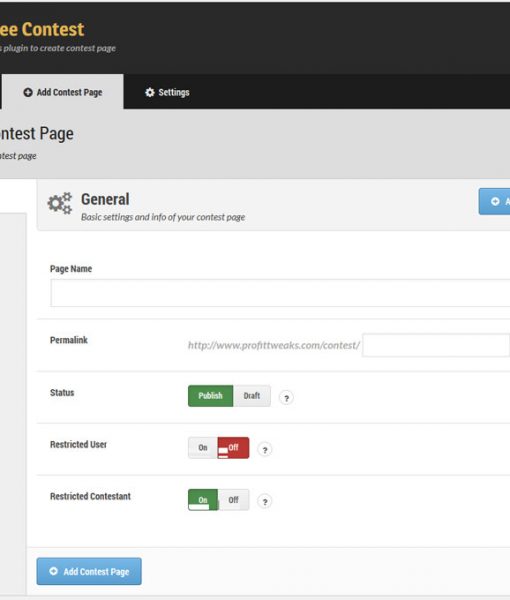510x600 pixels.
Task: Click the Permalink slug text field
Action: point(436,345)
